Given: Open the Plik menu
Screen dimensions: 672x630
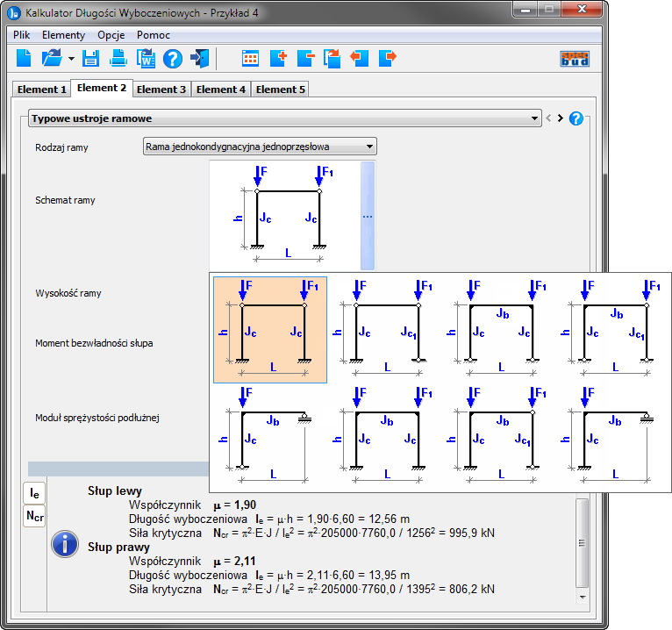Looking at the screenshot, I should click(21, 35).
